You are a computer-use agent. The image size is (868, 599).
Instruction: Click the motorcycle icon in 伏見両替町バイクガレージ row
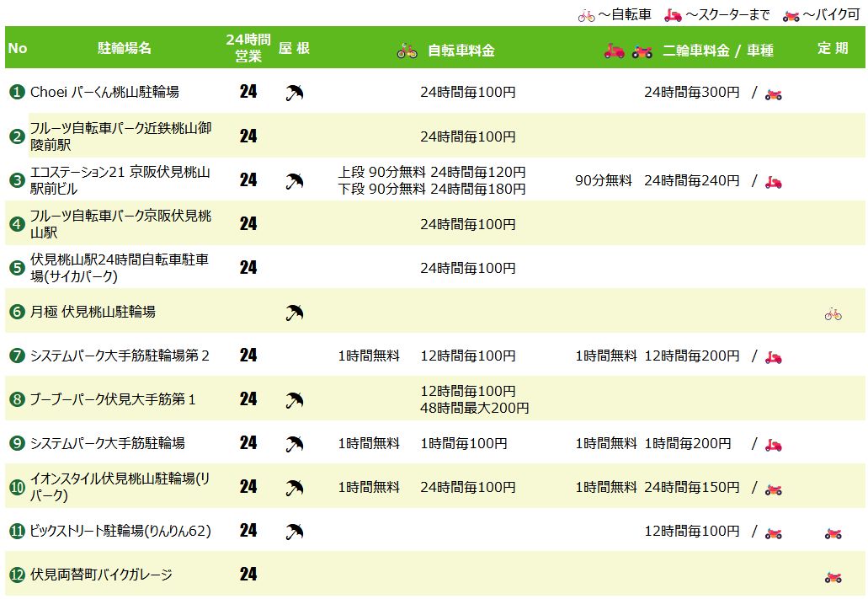833,577
